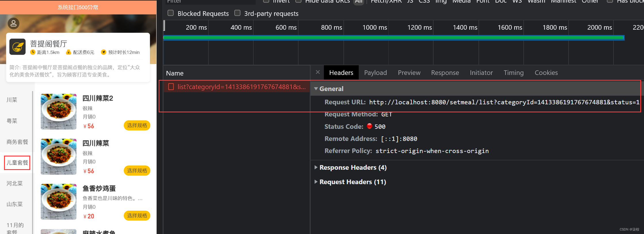644x234 pixels.
Task: Click the 菩提阁餐厅 restaurant name
Action: (49, 44)
